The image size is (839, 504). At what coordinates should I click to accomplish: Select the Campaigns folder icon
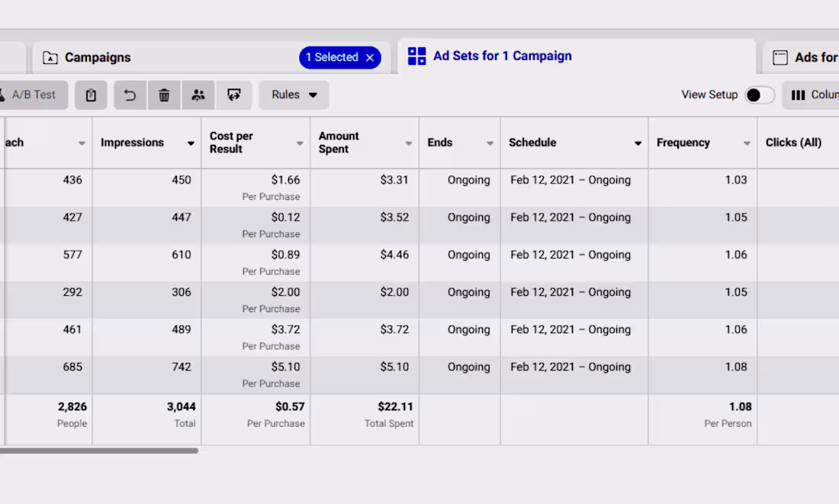(x=50, y=57)
